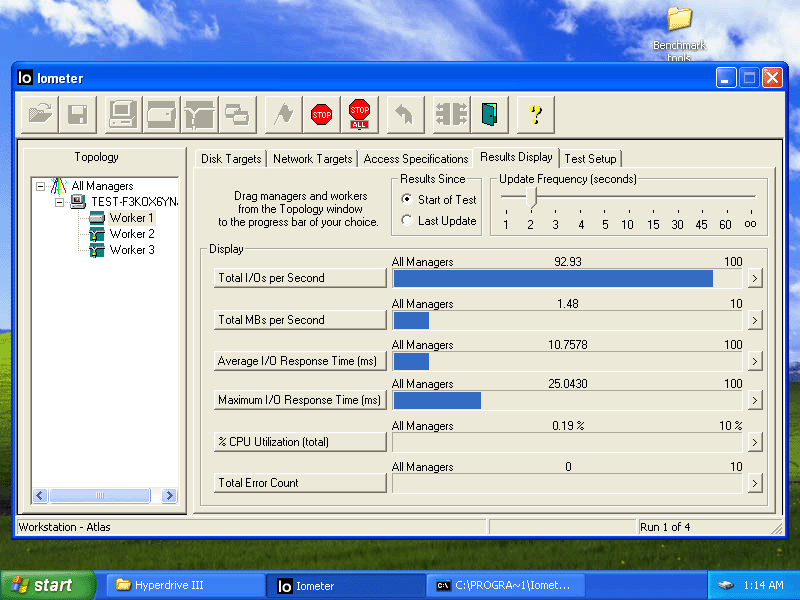The image size is (800, 600).
Task: Click the Stop current test icon
Action: click(321, 114)
